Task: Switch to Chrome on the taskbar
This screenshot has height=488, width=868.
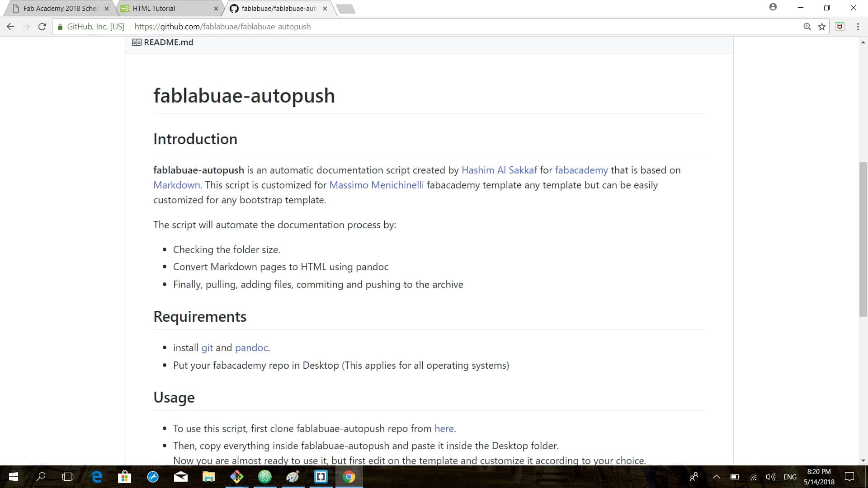Action: point(349,477)
